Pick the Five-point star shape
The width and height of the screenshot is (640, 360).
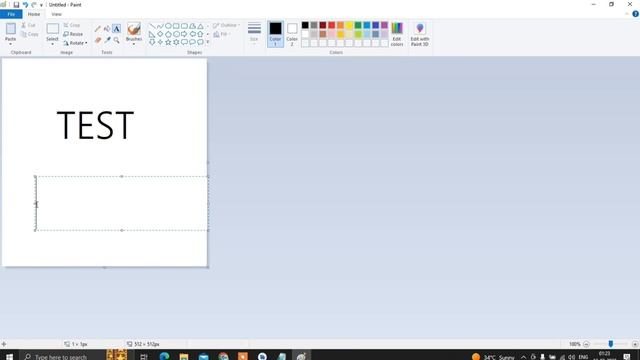coord(168,42)
